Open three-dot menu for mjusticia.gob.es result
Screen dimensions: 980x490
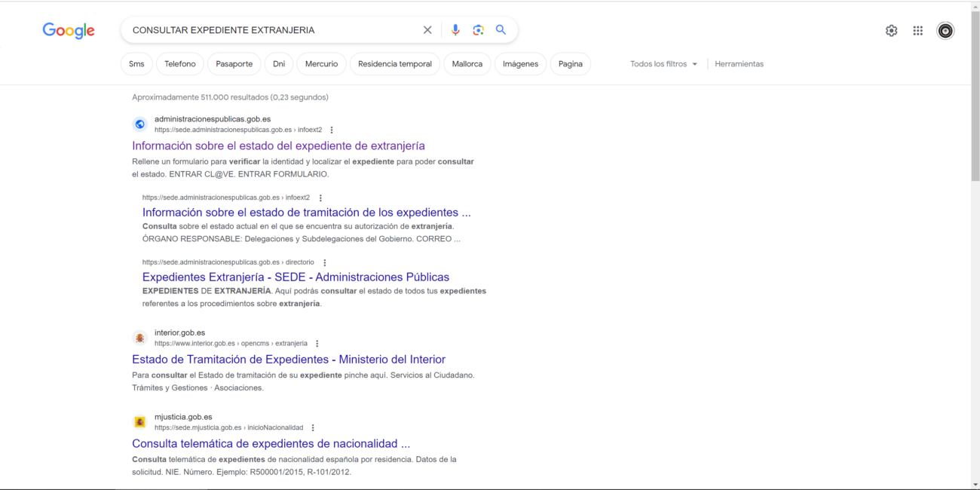pos(313,428)
